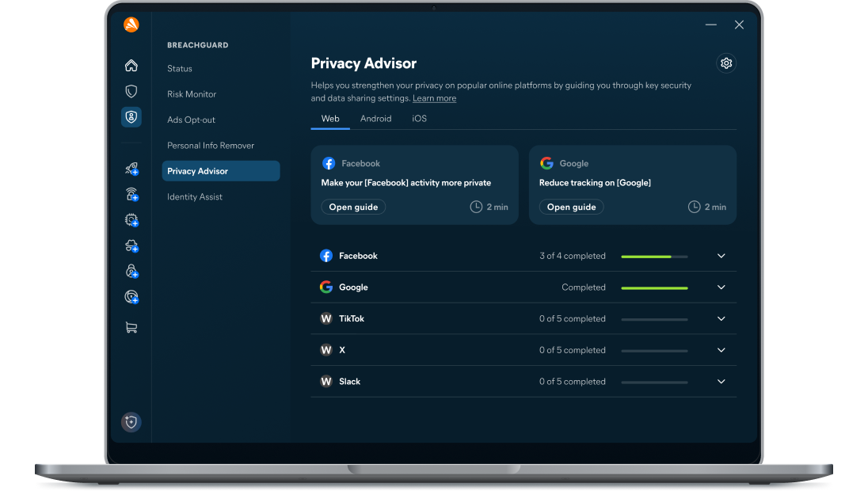The image size is (868, 491).
Task: Open Status in BreachGuard menu
Action: click(180, 69)
